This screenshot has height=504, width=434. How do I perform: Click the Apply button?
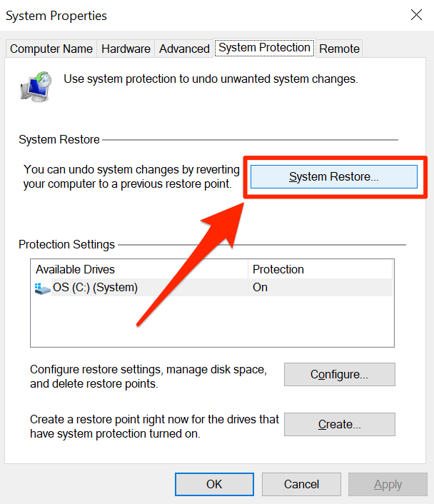[x=388, y=484]
